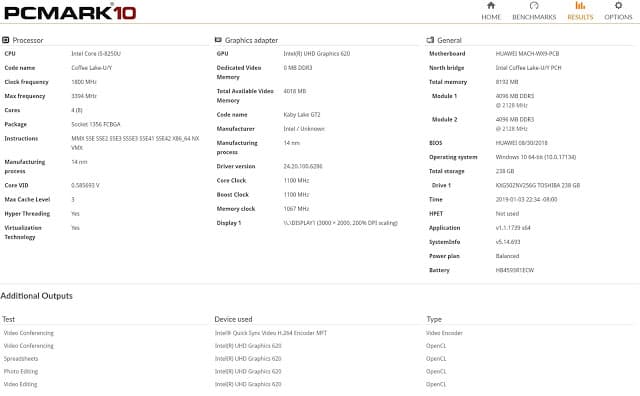Select the Application version value
This screenshot has height=396, width=640.
click(x=513, y=228)
